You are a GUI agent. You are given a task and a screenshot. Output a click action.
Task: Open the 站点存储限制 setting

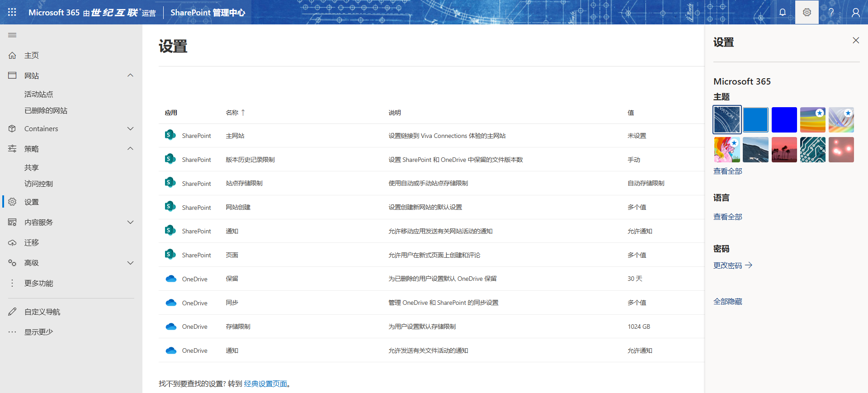click(244, 183)
